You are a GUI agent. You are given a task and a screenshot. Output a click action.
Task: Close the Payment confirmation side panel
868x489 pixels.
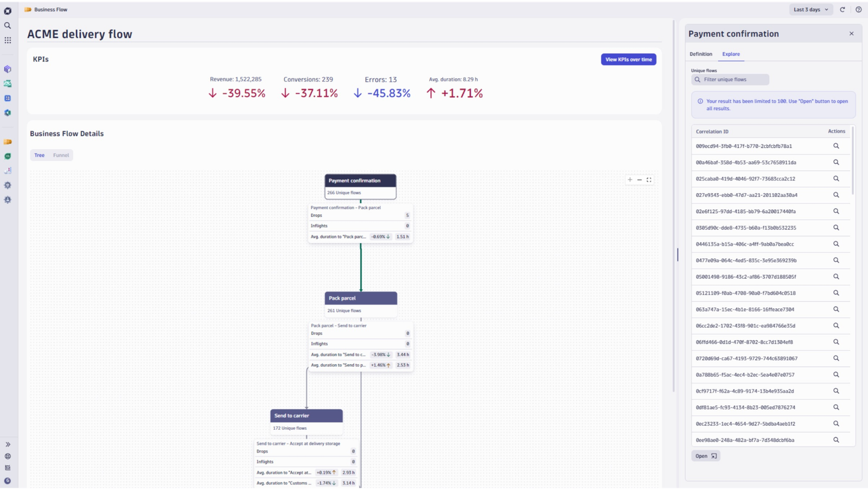[851, 34]
